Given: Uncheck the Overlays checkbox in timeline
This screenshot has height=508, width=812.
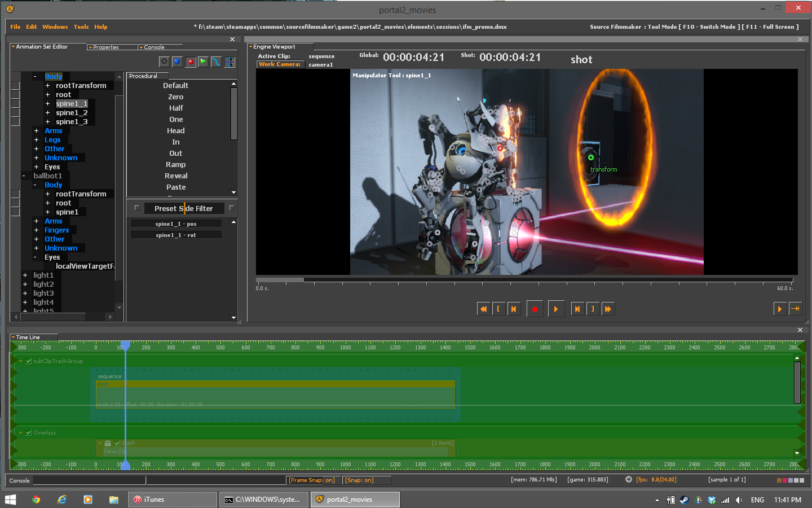Looking at the screenshot, I should tap(29, 433).
